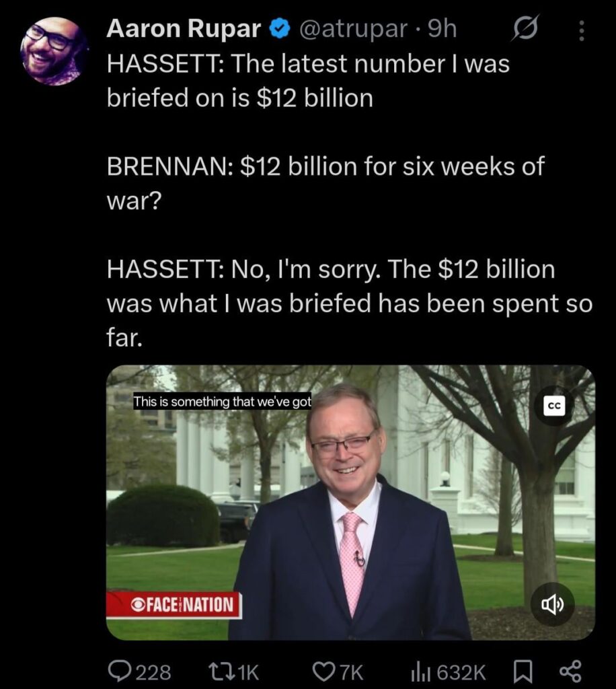This screenshot has width=616, height=689.
Task: Tap the BRENNAN six weeks of war text
Action: click(x=325, y=183)
